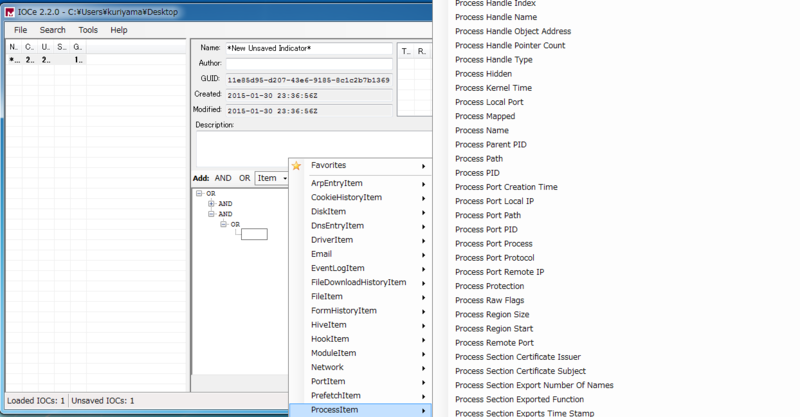Select the unsaved indicator row in list
Image resolution: width=800 pixels, height=417 pixels.
point(97,60)
